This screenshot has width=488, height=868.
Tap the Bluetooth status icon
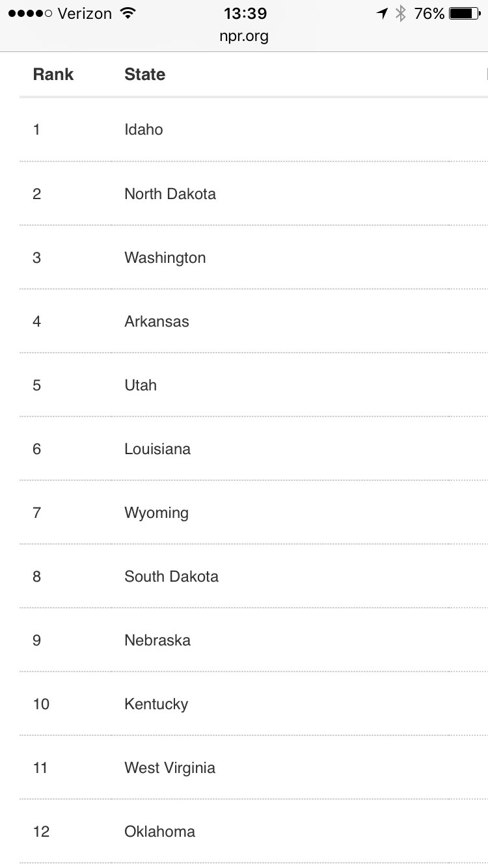401,14
